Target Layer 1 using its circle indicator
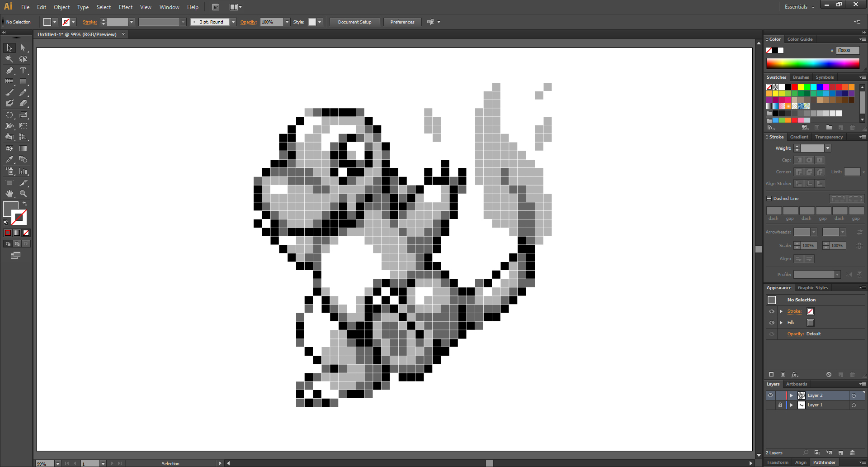The height and width of the screenshot is (467, 868). [x=854, y=405]
